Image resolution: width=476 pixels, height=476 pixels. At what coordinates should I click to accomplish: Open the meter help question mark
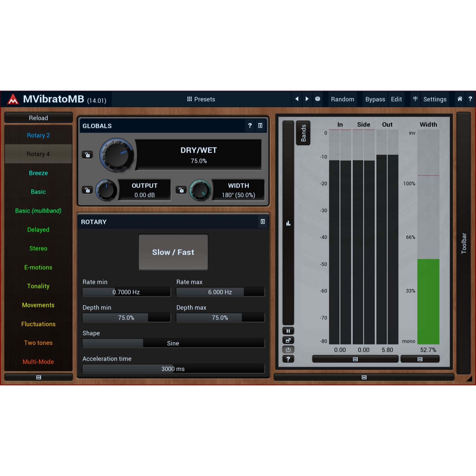(x=288, y=359)
